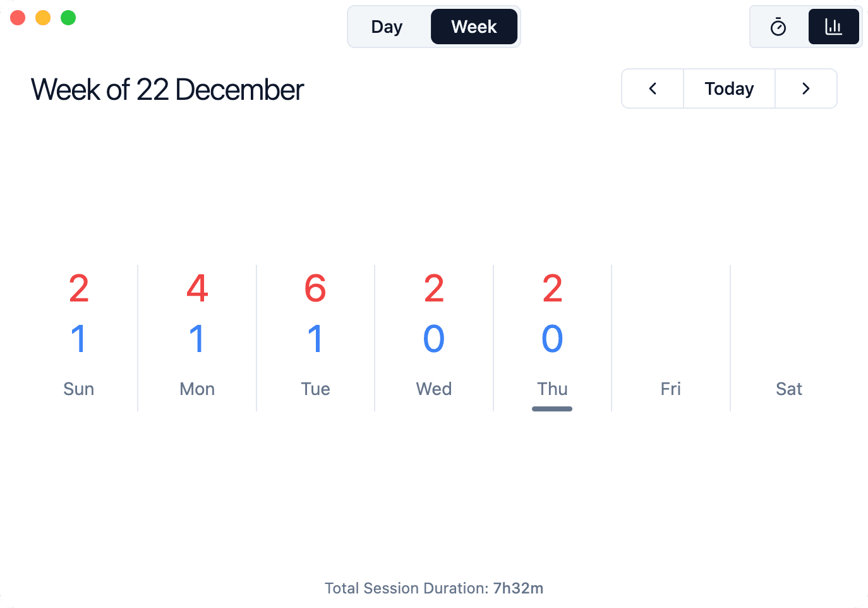Choose the Tue day label

(x=315, y=389)
